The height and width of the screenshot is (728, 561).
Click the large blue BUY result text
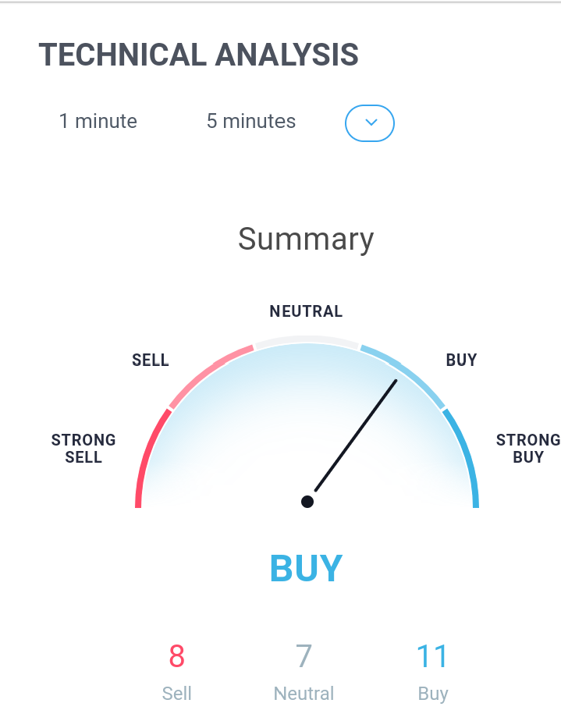306,568
